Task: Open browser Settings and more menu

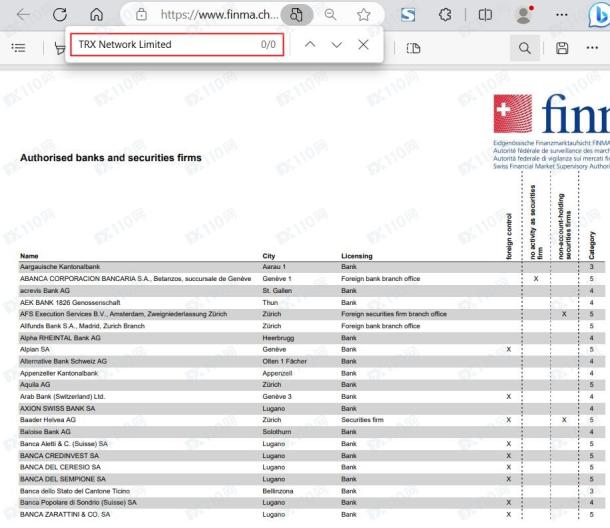Action: [561, 15]
